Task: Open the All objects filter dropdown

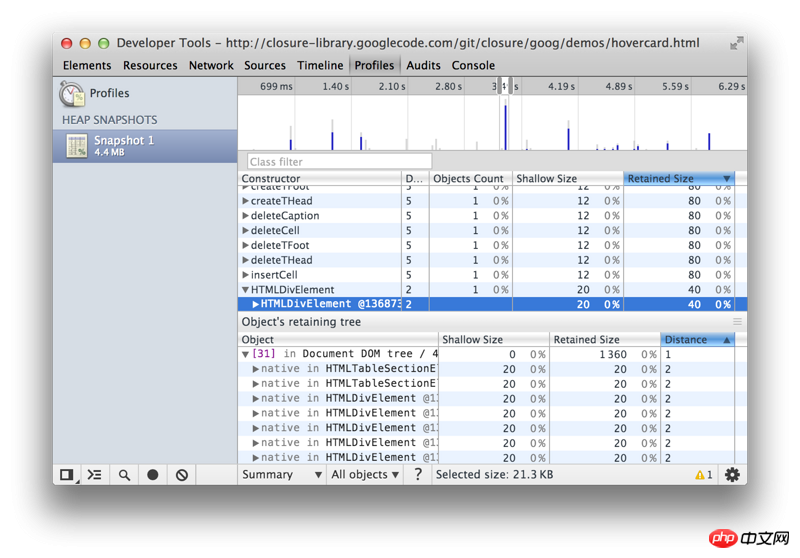Action: (x=365, y=475)
